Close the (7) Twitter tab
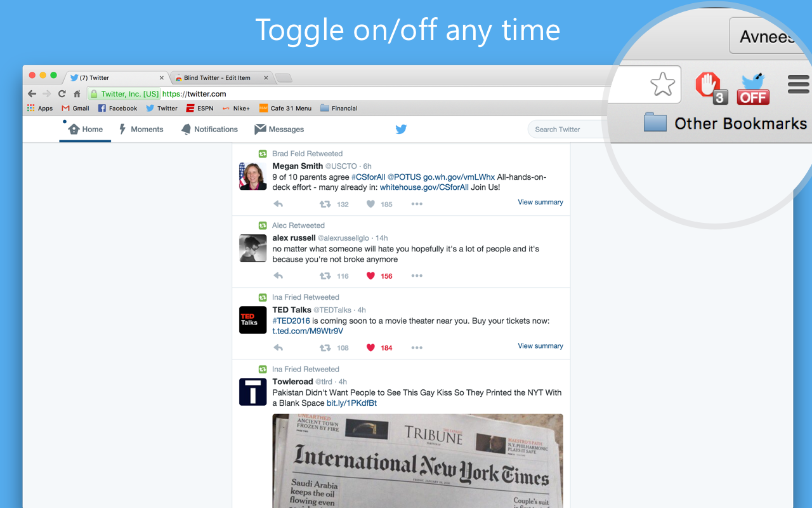This screenshot has width=812, height=508. click(161, 78)
